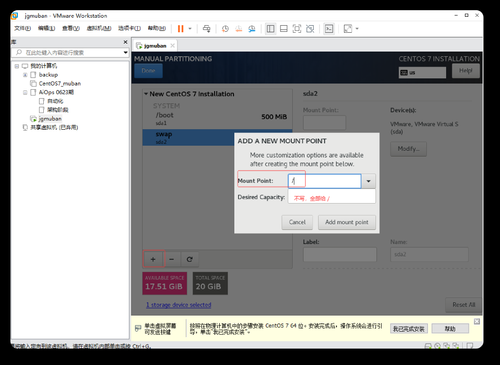Open the 文件(F) menu

[22, 28]
